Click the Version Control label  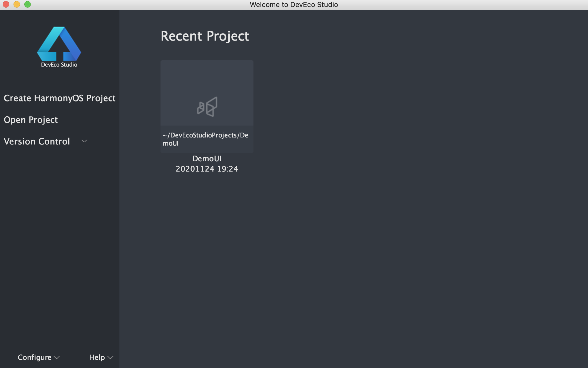[x=37, y=142]
